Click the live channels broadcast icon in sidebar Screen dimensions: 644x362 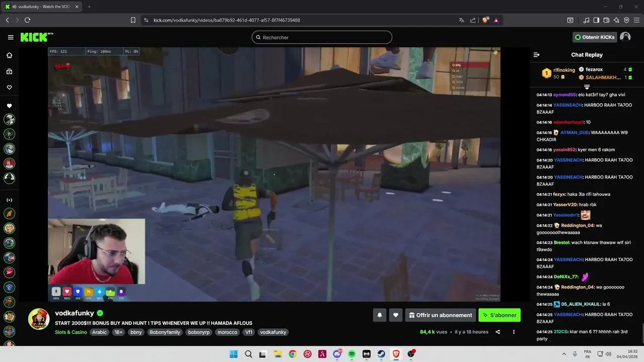click(9, 200)
